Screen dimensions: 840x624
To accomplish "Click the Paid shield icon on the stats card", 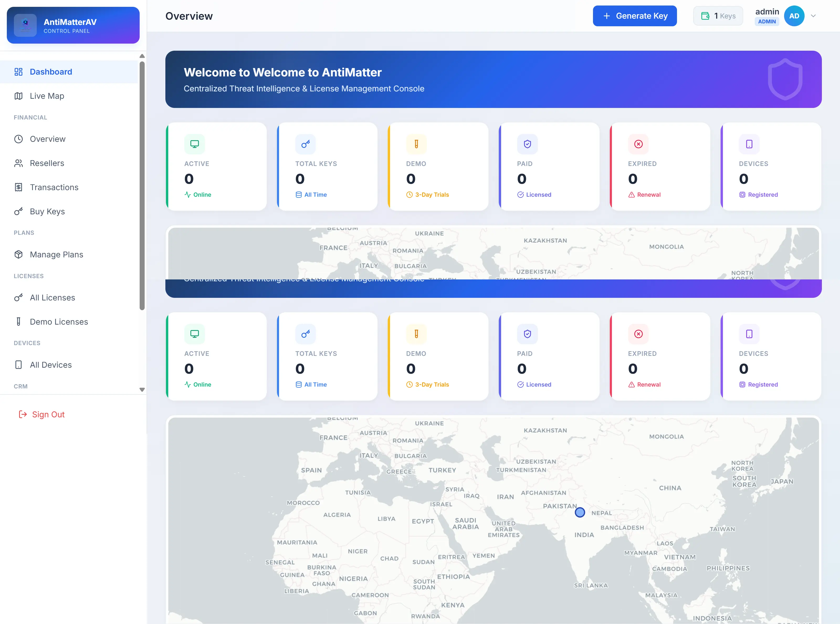I will click(x=527, y=144).
